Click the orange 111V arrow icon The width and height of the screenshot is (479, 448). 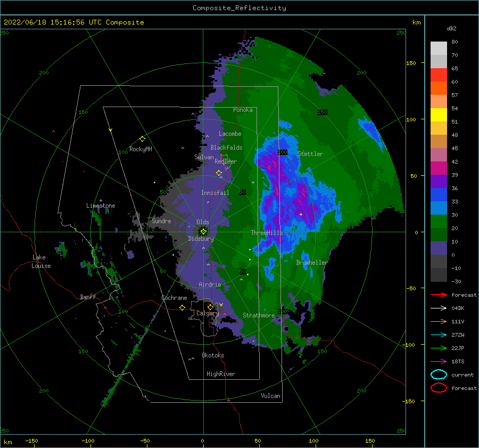(x=439, y=321)
